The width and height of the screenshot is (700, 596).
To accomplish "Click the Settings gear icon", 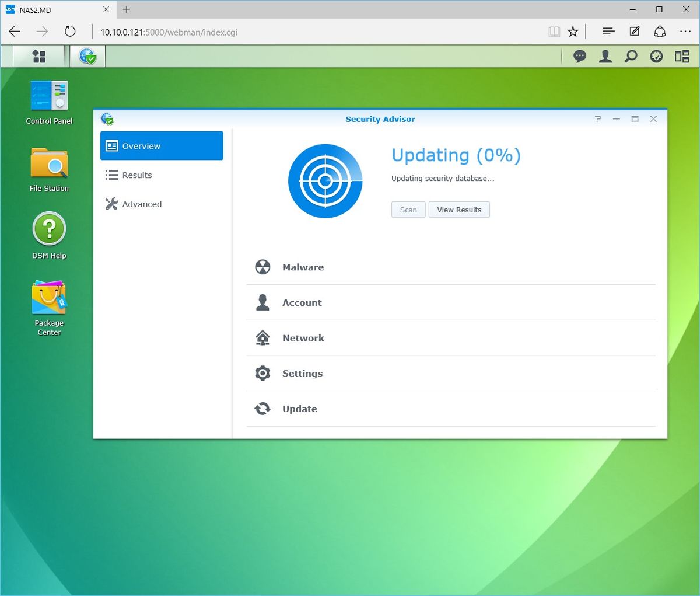I will click(x=262, y=373).
